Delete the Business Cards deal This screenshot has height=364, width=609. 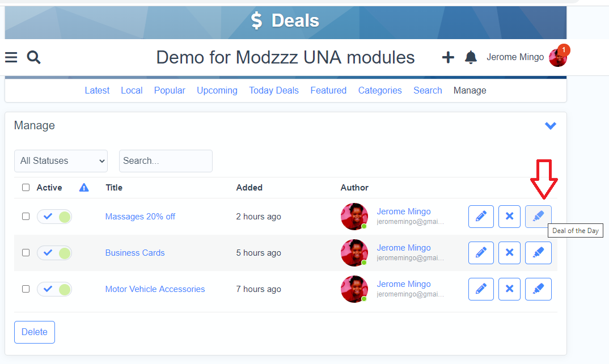click(x=509, y=253)
